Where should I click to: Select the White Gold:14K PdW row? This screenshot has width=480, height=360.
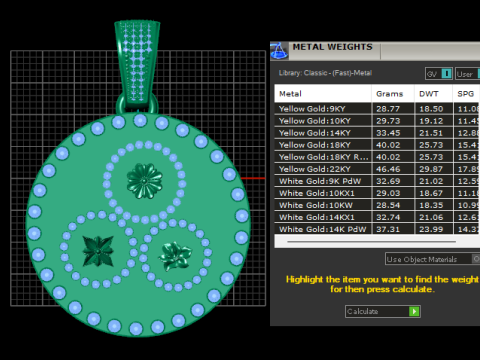(377, 229)
